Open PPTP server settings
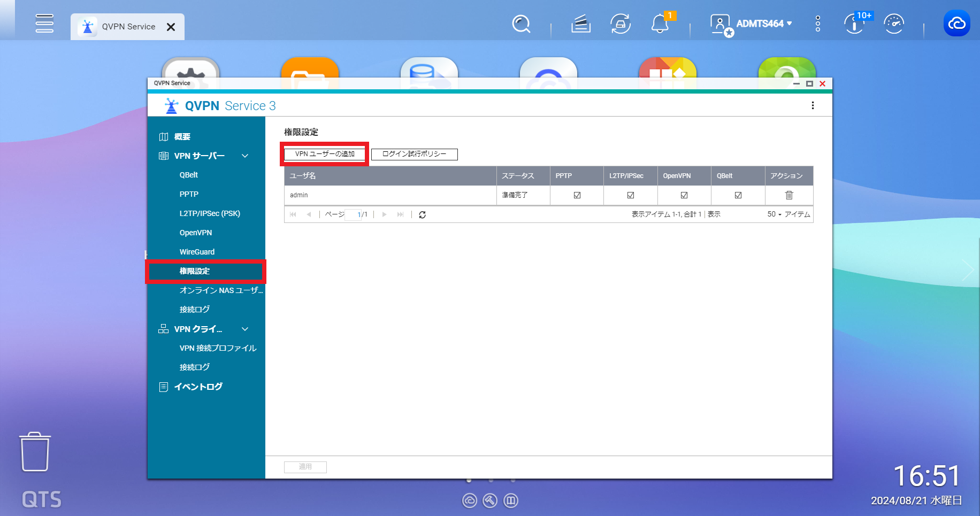The height and width of the screenshot is (516, 980). pyautogui.click(x=189, y=194)
